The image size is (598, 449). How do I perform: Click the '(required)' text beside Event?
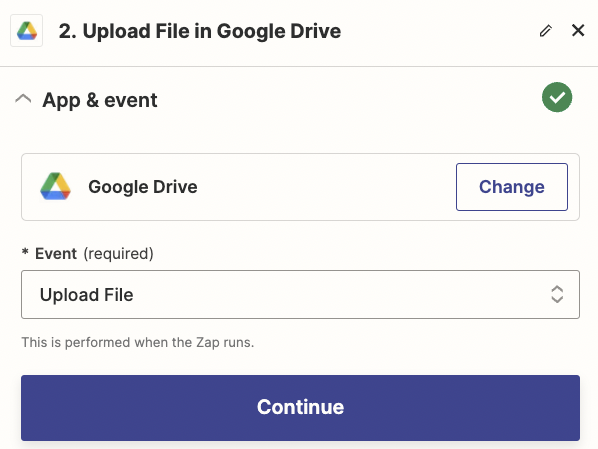[x=118, y=254]
